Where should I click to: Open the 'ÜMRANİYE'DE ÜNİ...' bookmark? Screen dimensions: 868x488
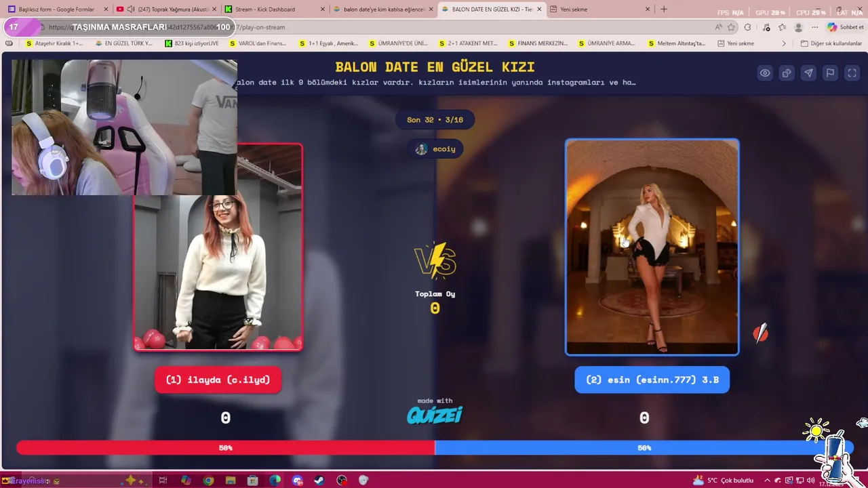point(398,43)
